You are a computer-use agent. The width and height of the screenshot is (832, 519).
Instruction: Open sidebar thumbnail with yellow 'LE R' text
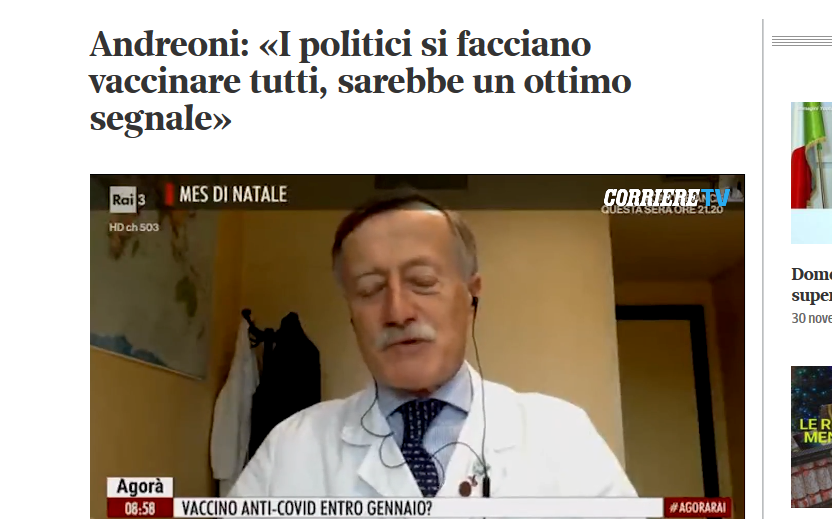click(811, 437)
